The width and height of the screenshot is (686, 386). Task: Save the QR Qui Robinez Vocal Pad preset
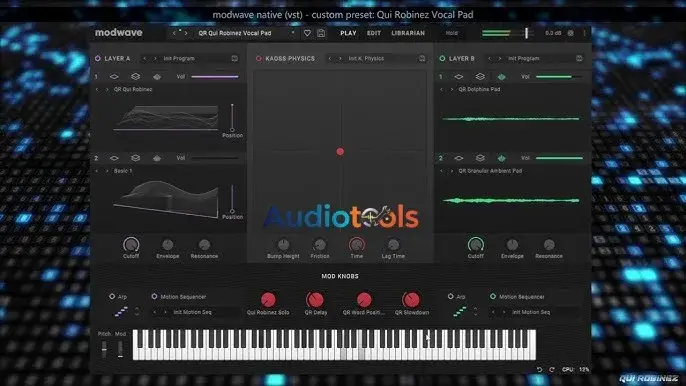pos(321,33)
